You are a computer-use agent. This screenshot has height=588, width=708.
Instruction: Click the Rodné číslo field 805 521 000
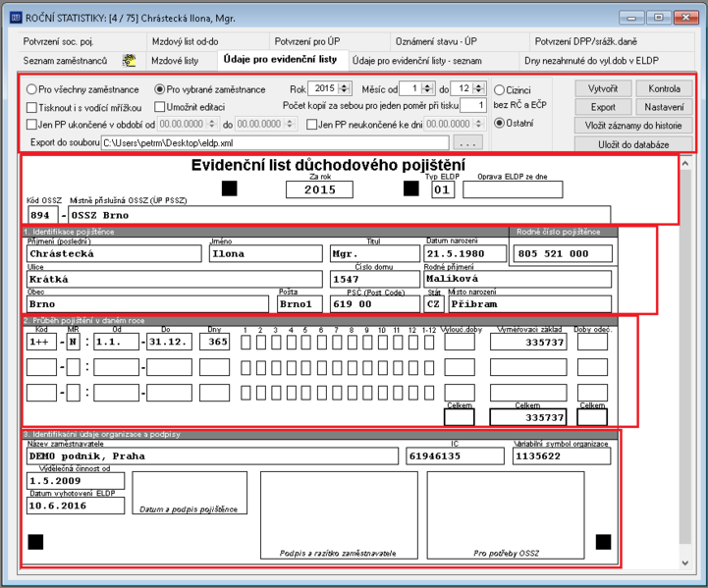[563, 253]
